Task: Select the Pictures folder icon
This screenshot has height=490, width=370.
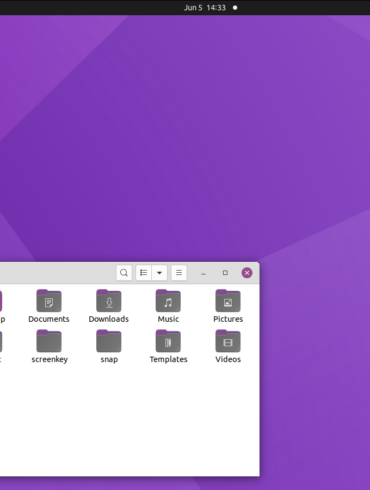Action: (228, 301)
